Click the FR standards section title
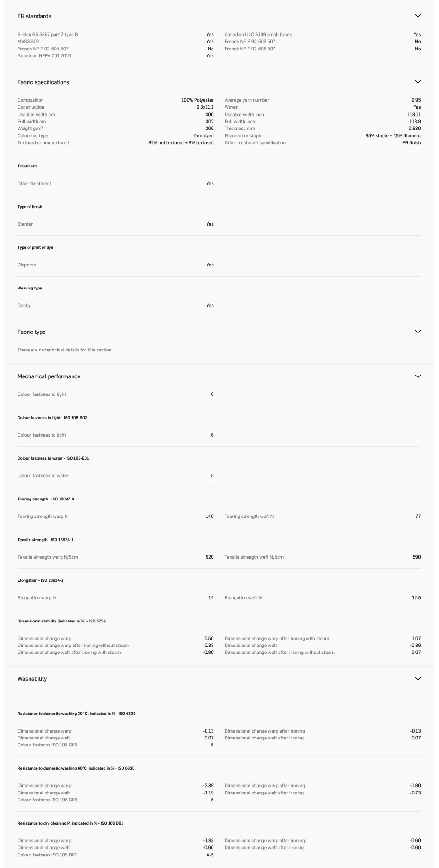 (x=34, y=16)
